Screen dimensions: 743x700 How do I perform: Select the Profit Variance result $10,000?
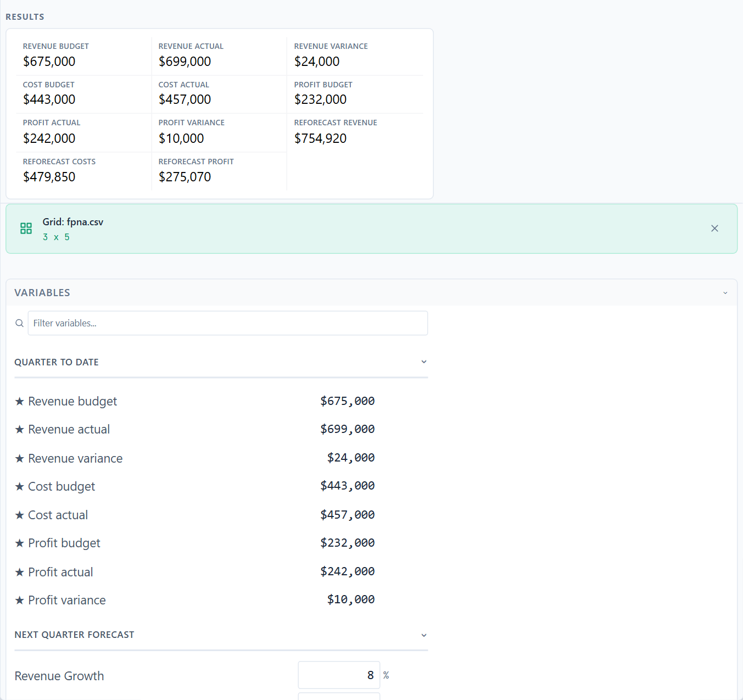[181, 138]
